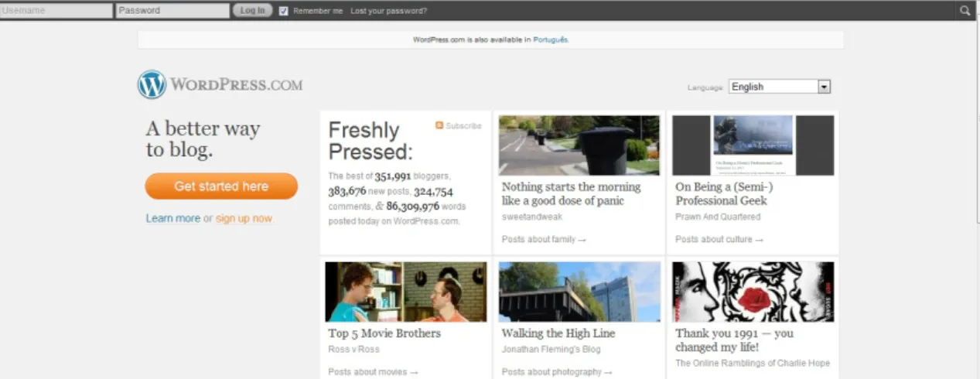The image size is (980, 379).
Task: Click the search magnifier icon in top bar
Action: click(x=965, y=11)
